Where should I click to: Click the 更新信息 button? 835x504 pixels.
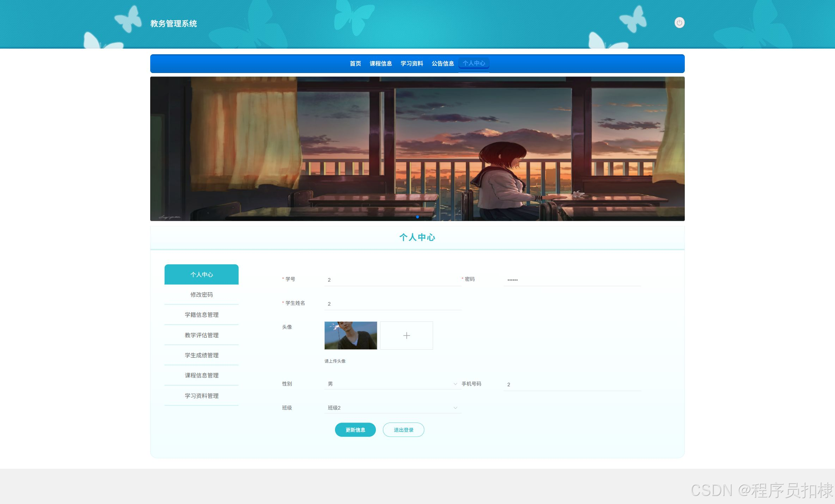(x=355, y=430)
